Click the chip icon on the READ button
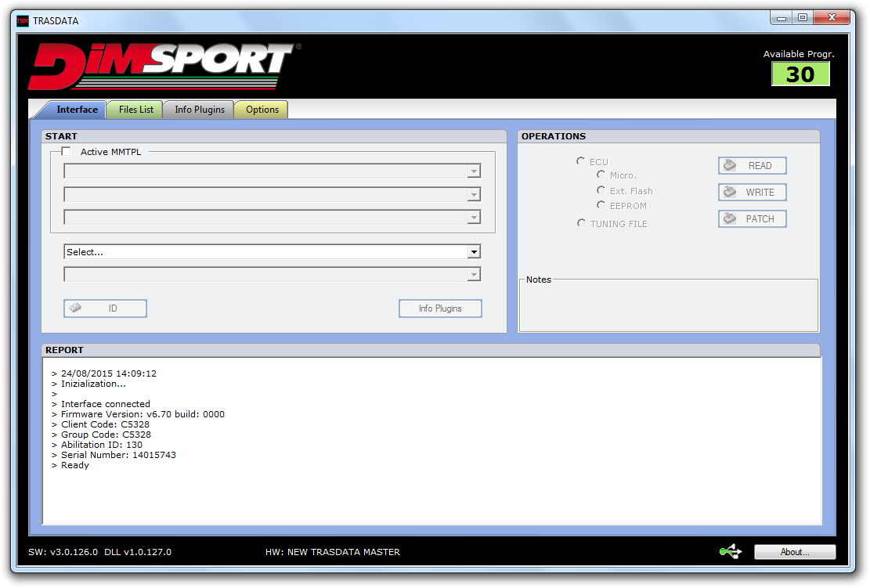This screenshot has width=870, height=588. tap(730, 165)
